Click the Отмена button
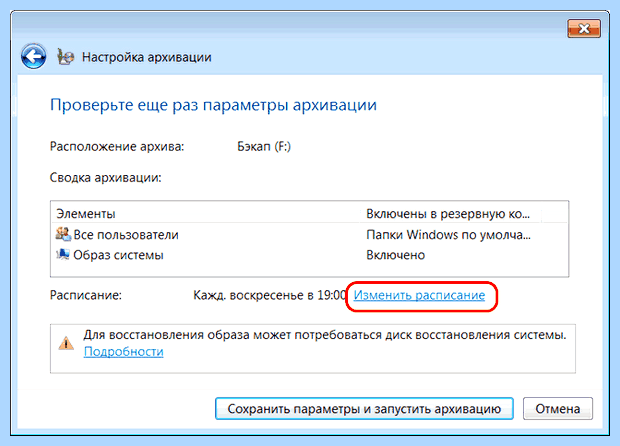Viewport: 620px width, 446px height. [x=558, y=408]
